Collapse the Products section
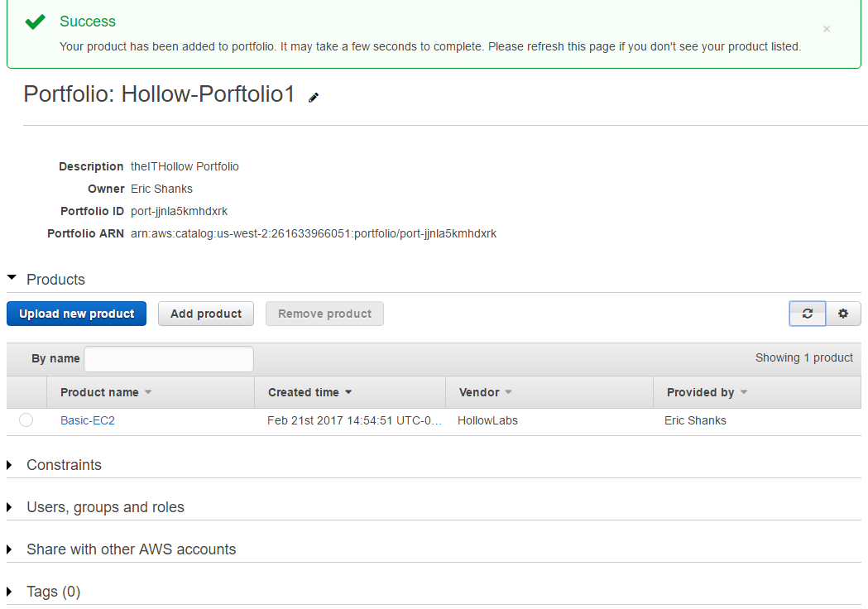Screen dimensions: 868x609 (x=12, y=279)
